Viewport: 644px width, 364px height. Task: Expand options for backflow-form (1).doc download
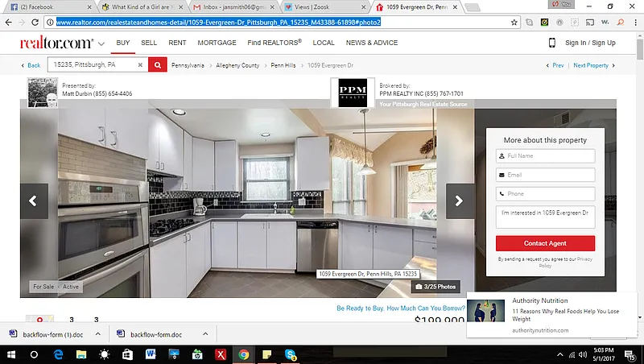tap(97, 334)
